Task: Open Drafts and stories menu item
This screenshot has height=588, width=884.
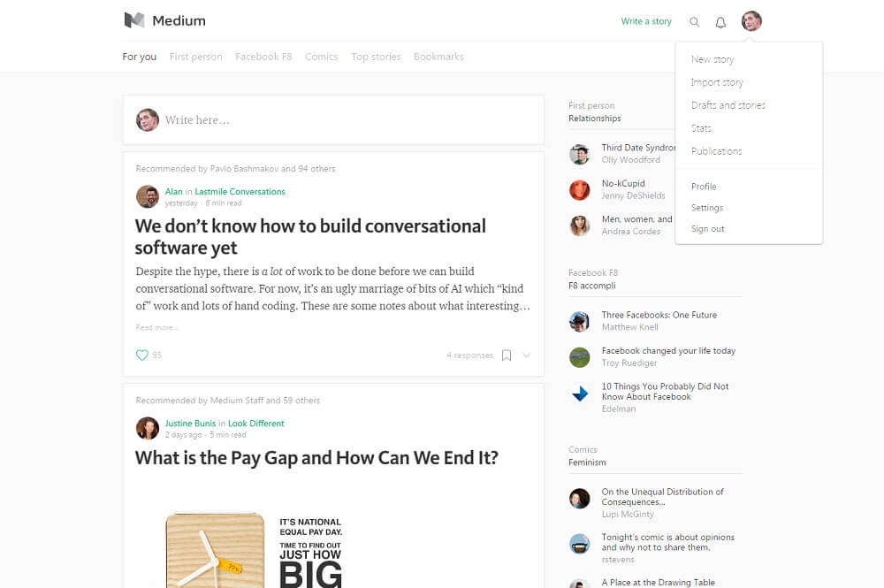Action: [x=728, y=105]
